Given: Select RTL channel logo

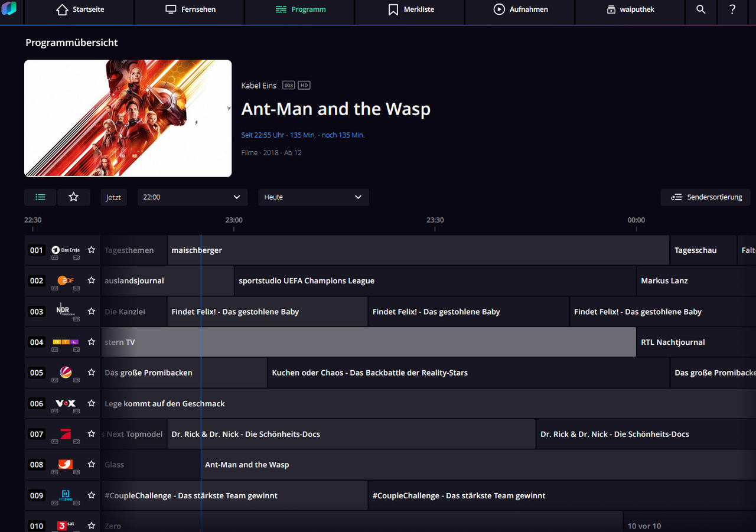Looking at the screenshot, I should pyautogui.click(x=66, y=342).
